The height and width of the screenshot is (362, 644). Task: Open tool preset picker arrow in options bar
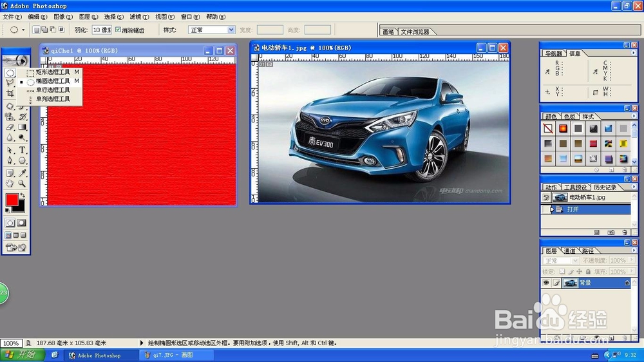(23, 30)
